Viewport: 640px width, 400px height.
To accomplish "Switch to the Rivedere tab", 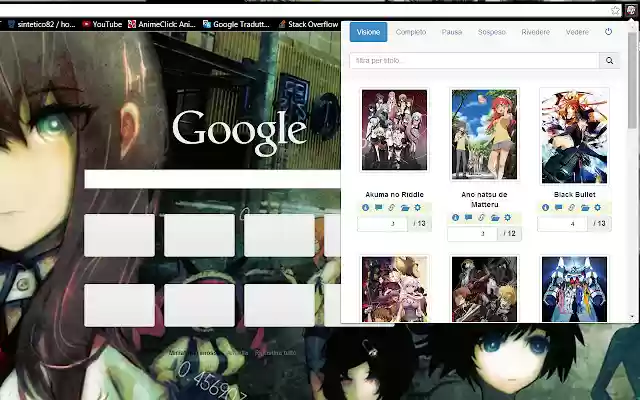I will (536, 32).
